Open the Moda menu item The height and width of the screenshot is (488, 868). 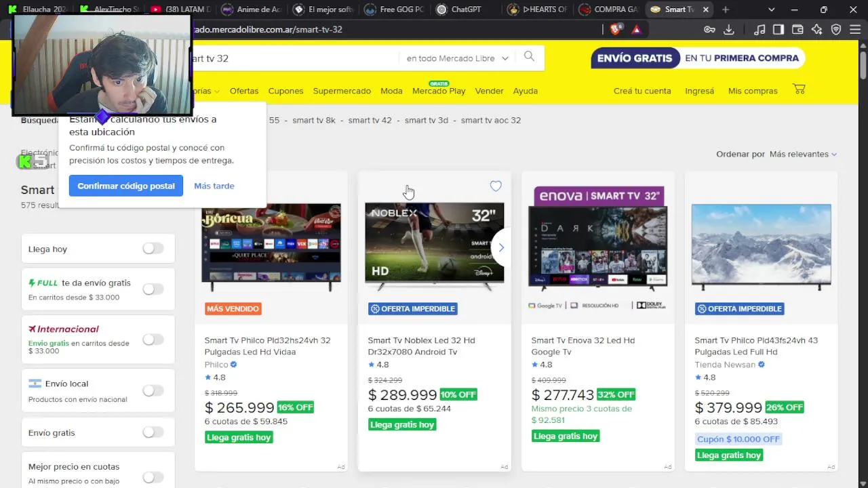(x=391, y=91)
